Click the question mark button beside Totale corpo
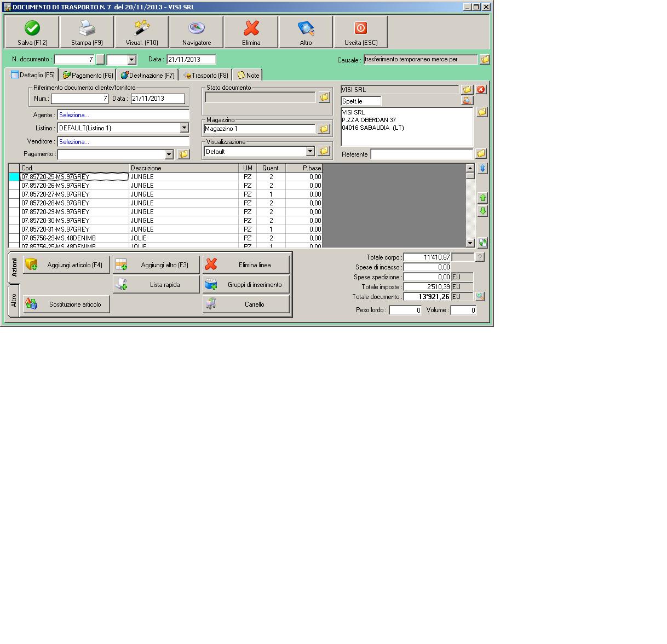Viewport: 667px width, 644px height. tap(480, 257)
